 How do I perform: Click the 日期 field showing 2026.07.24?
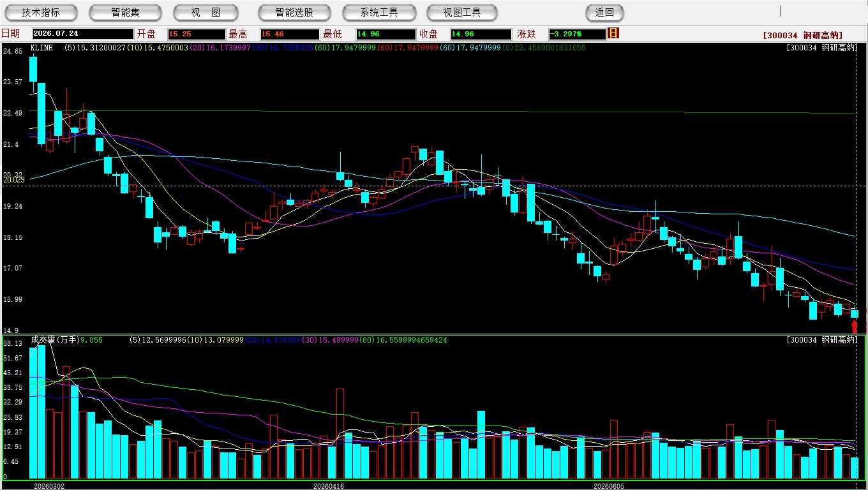82,34
